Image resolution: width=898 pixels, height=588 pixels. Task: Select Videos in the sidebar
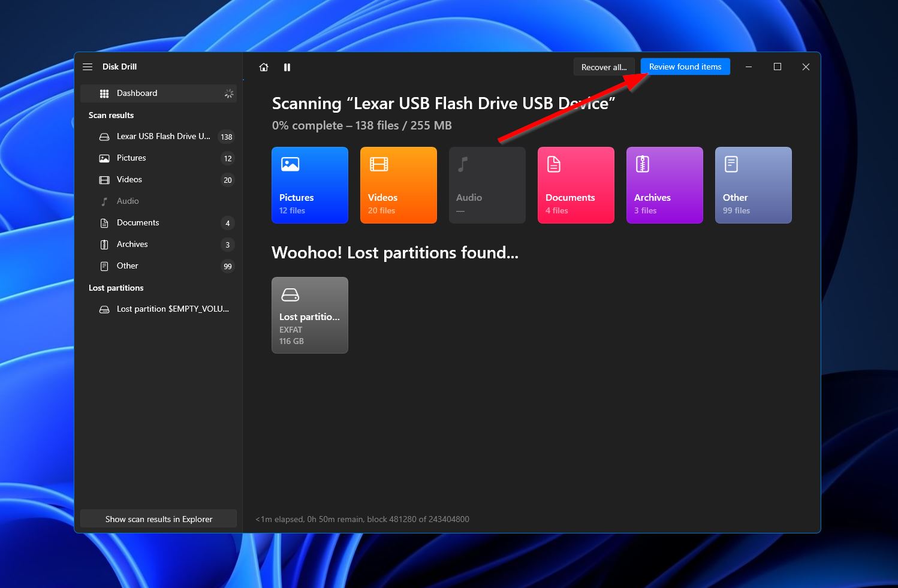(158, 180)
